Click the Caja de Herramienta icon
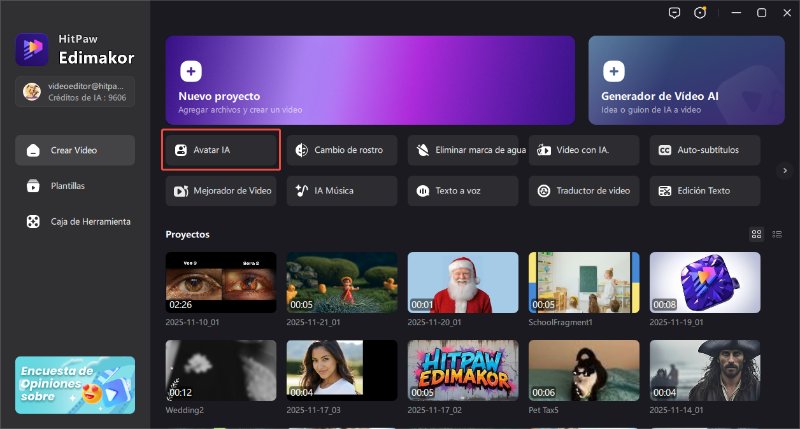This screenshot has width=800, height=429. [x=33, y=221]
